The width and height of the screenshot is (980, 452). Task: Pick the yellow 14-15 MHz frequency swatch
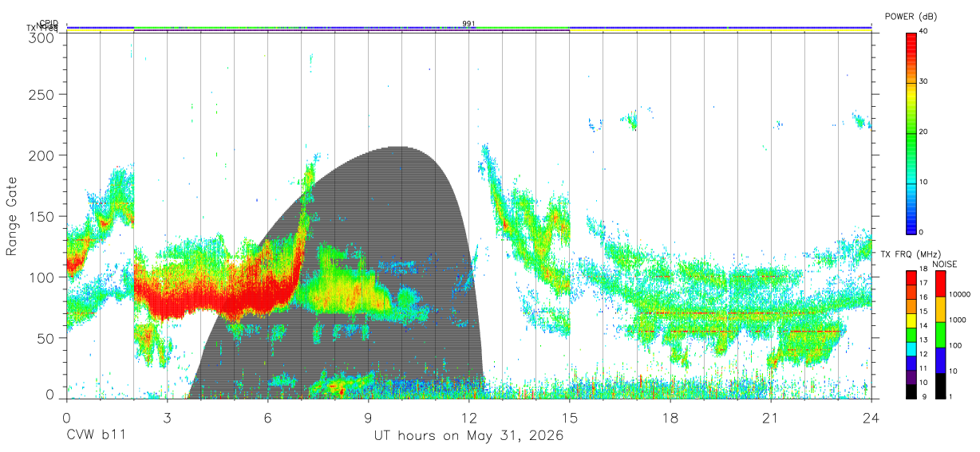(911, 320)
